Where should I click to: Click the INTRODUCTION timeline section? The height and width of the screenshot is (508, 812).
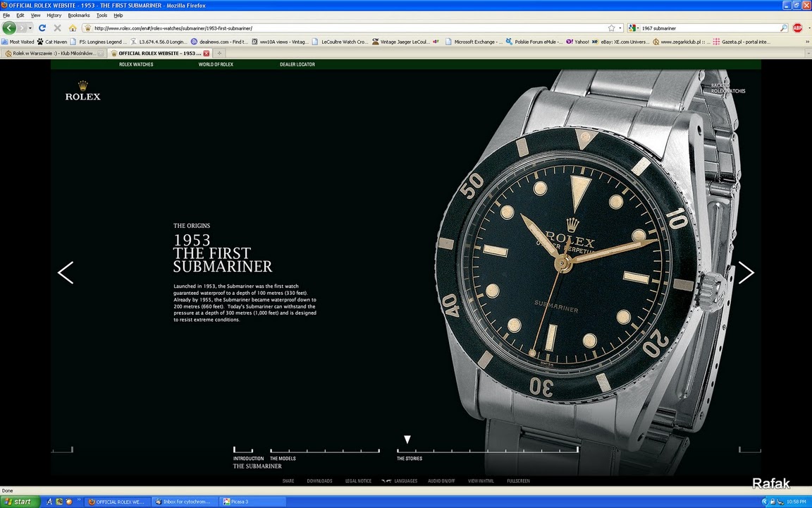[x=248, y=458]
